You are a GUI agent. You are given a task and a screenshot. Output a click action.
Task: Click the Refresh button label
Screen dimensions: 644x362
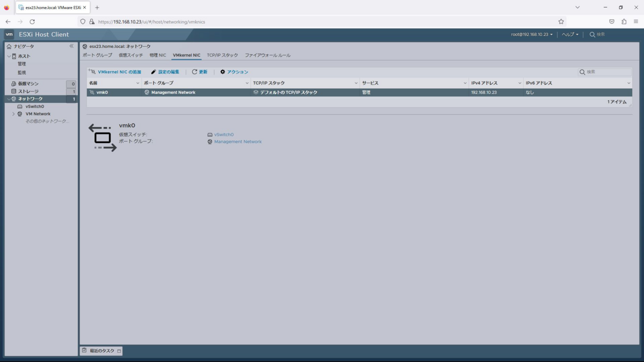click(x=203, y=72)
